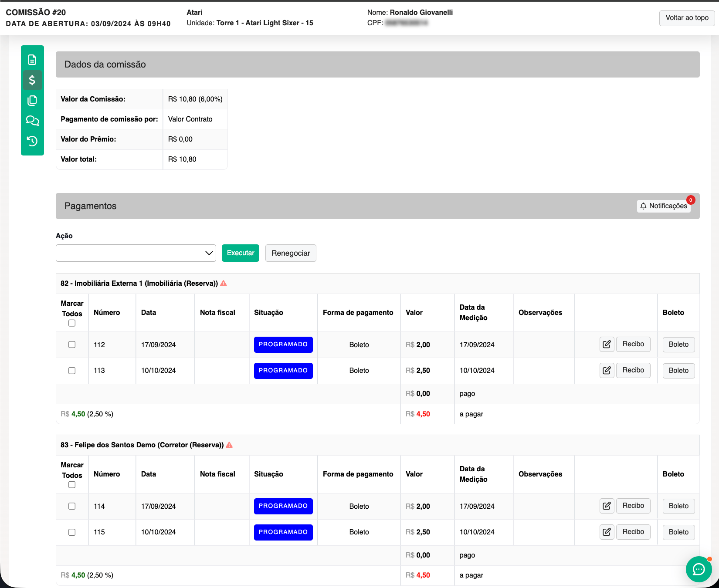719x588 pixels.
Task: Open the copy documents sidebar icon
Action: click(32, 101)
